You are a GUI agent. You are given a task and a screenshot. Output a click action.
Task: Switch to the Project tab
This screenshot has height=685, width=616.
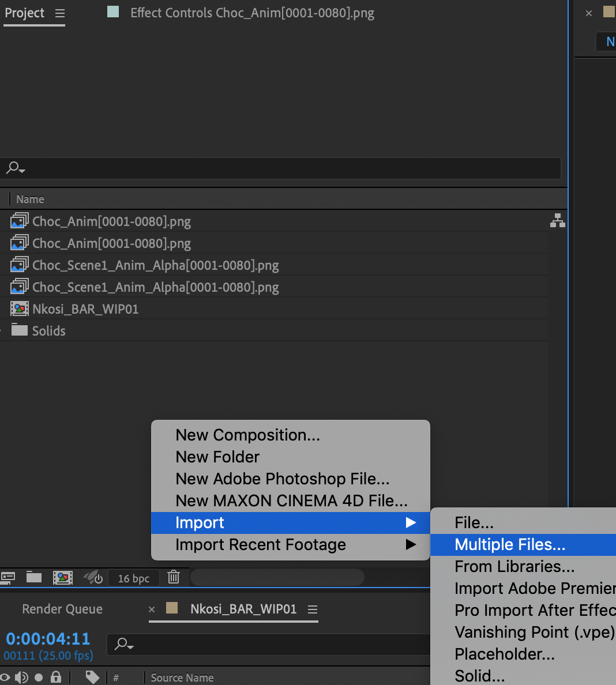click(x=24, y=13)
